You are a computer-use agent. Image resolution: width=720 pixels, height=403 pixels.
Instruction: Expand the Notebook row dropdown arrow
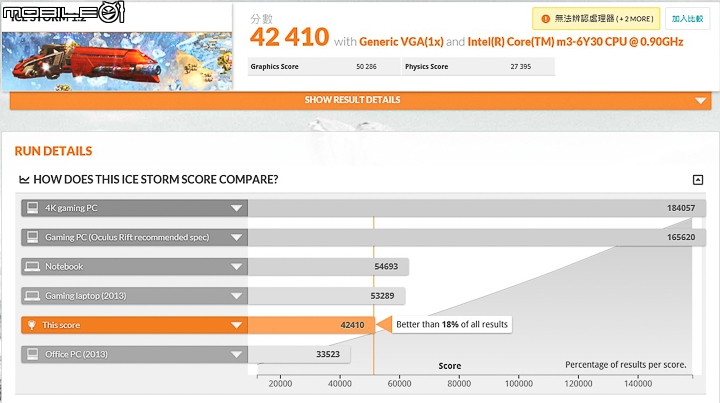coord(236,267)
